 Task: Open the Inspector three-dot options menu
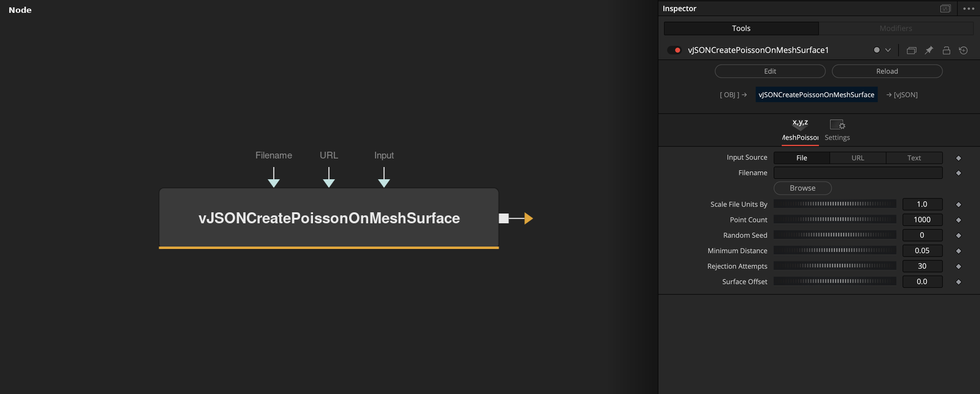click(x=968, y=9)
